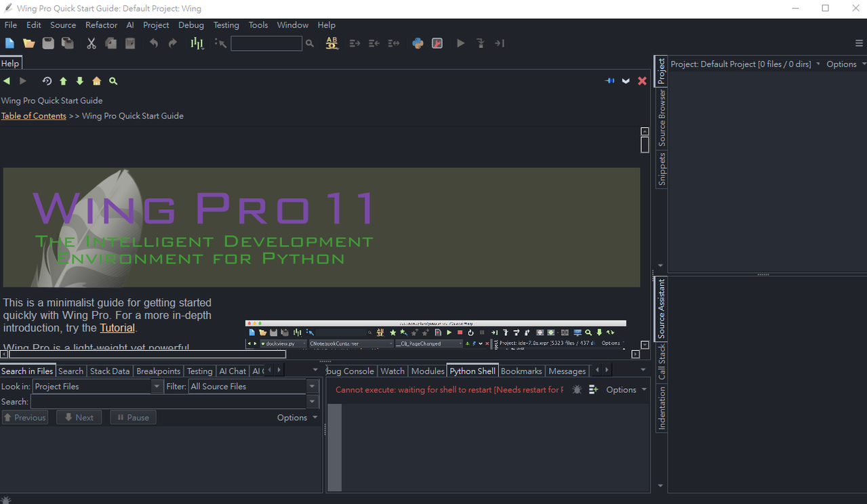The image size is (867, 504).
Task: Open the Look in Project Files dropdown
Action: [157, 386]
